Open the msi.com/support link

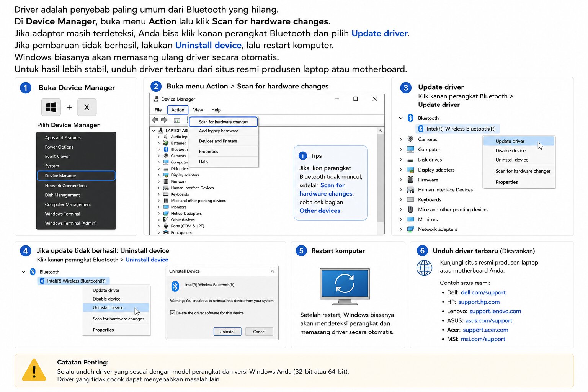483,339
